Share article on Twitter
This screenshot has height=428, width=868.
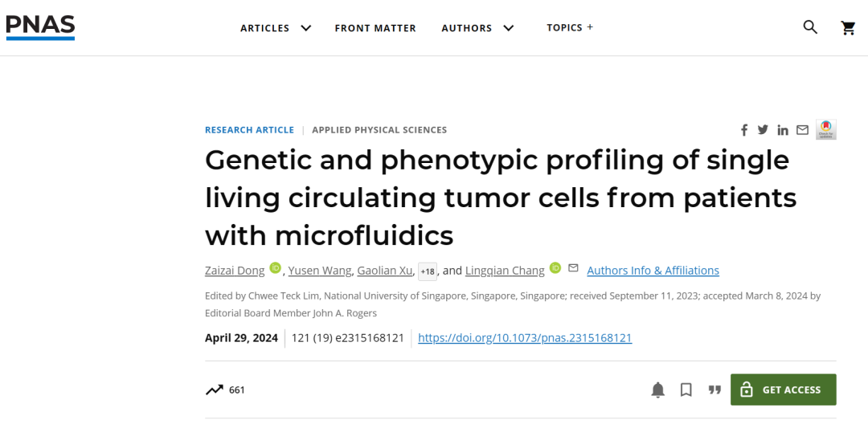[x=763, y=130]
